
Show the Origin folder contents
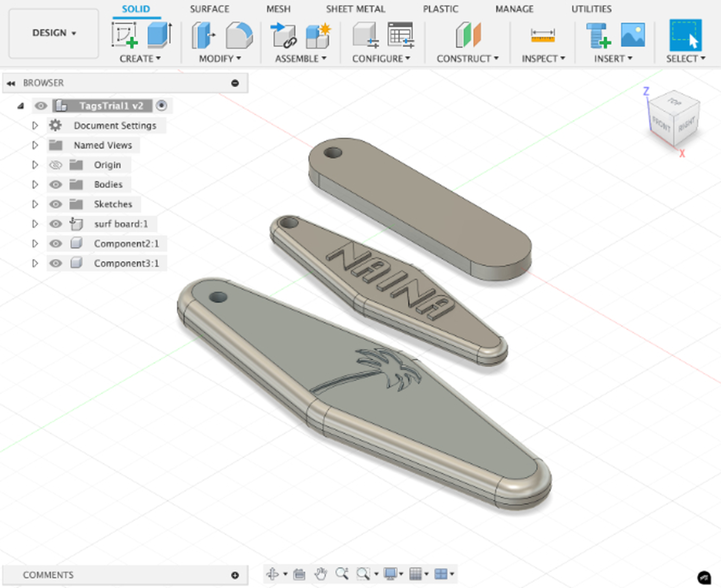(x=35, y=165)
